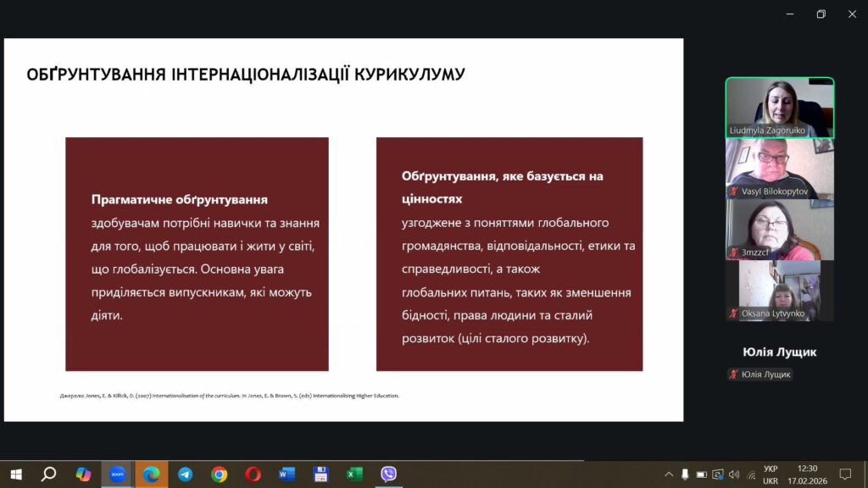Open Telegram from the taskbar

185,474
